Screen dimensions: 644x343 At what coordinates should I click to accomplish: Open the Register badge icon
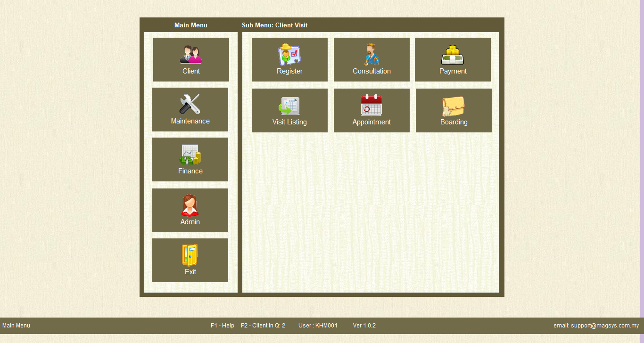coord(289,55)
